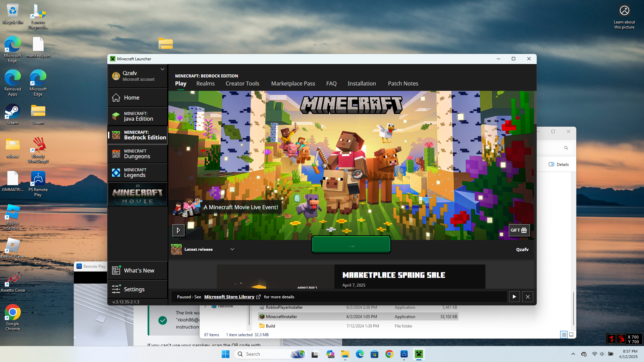
Task: Open the Marketplace Spring Sale news card
Action: tap(351, 277)
